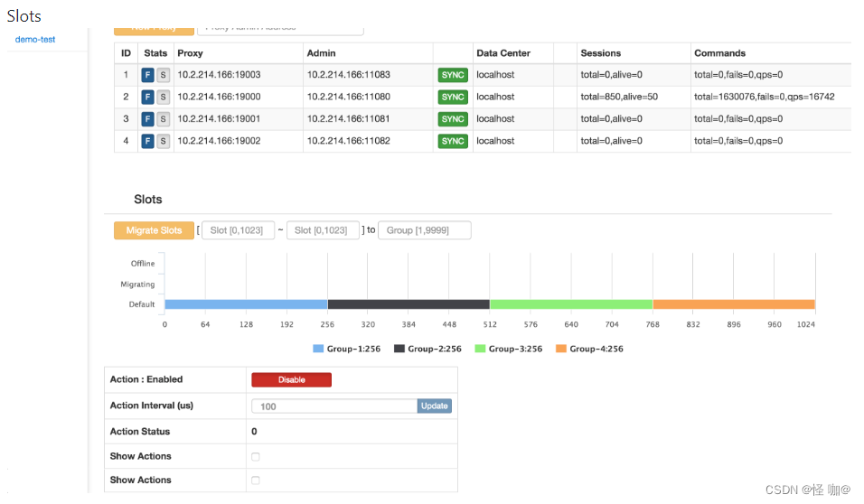
Task: Click the S stats icon for proxy 3
Action: (x=163, y=119)
